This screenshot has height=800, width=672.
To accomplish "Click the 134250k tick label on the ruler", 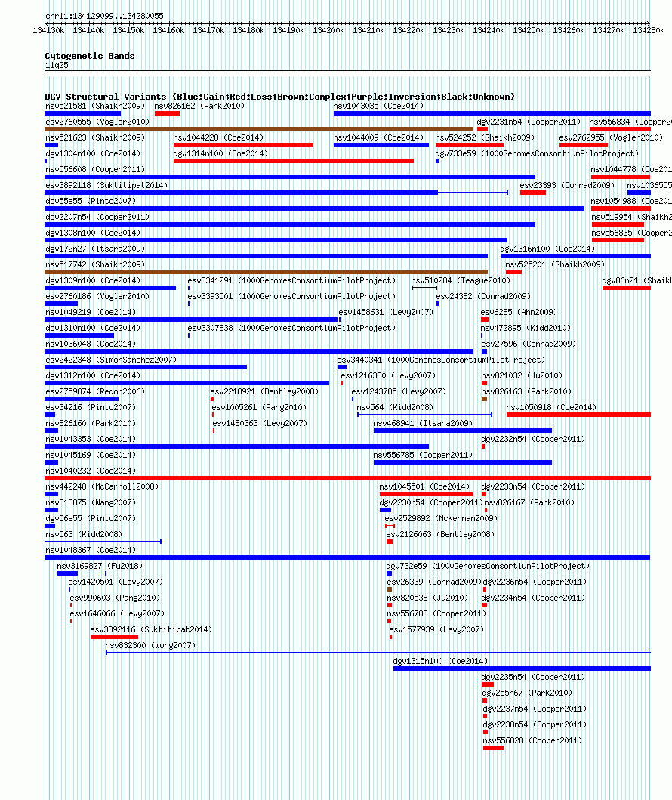I will point(529,31).
